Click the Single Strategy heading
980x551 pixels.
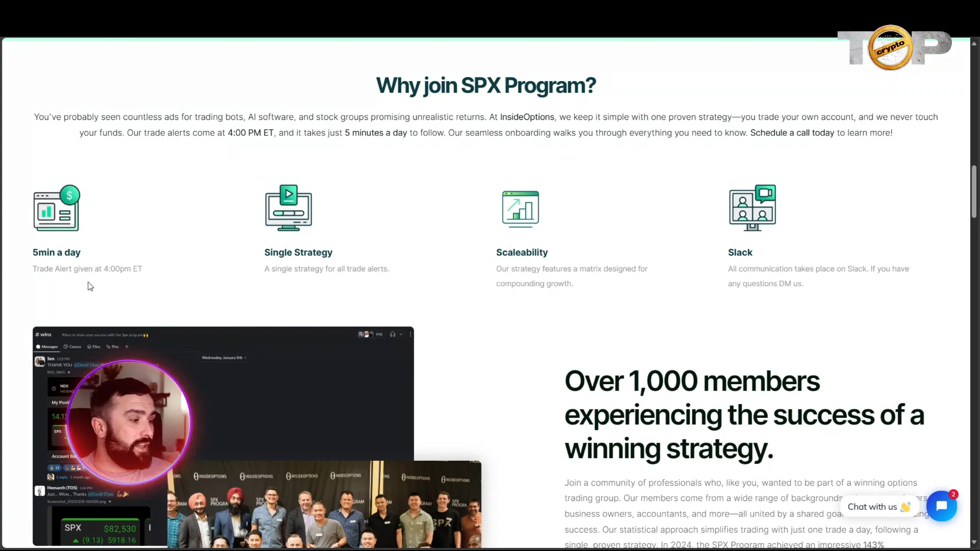(298, 253)
